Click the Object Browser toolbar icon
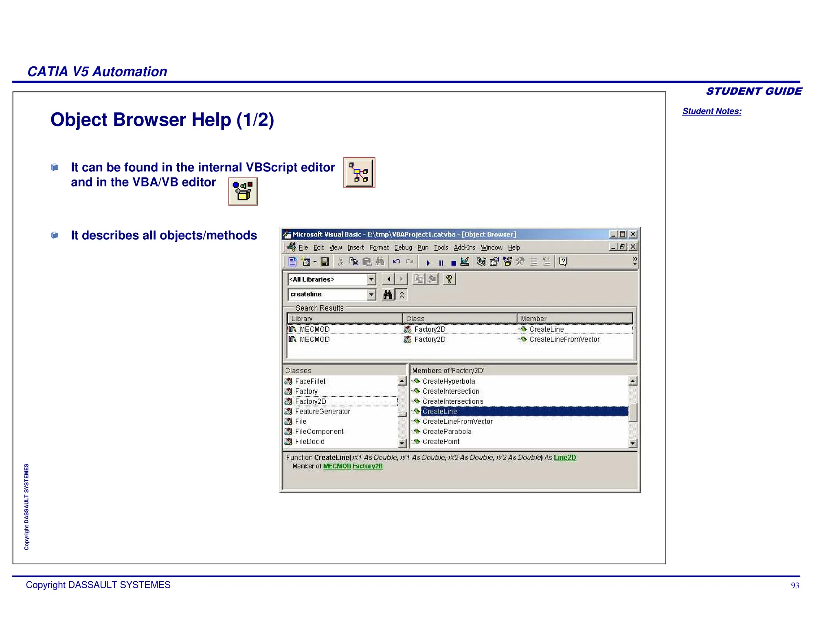834x644 pixels. click(507, 261)
